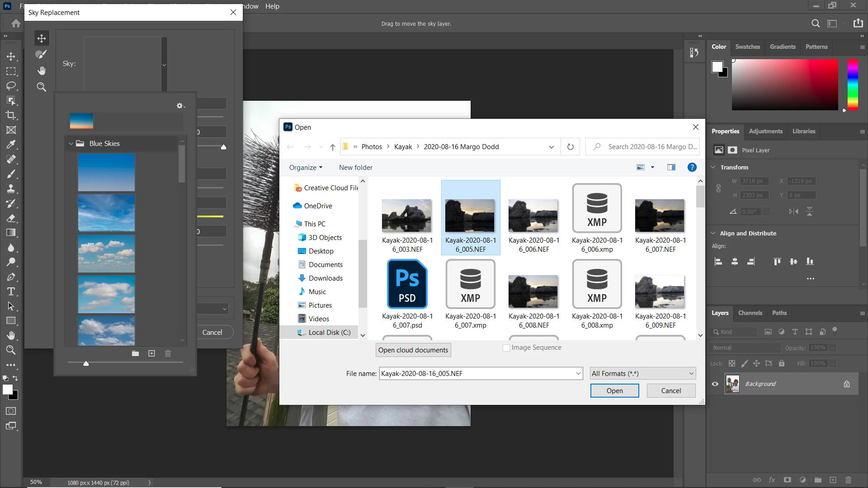Click the Sky Replacement zoom tool
Screen dimensions: 868x488
[x=42, y=87]
